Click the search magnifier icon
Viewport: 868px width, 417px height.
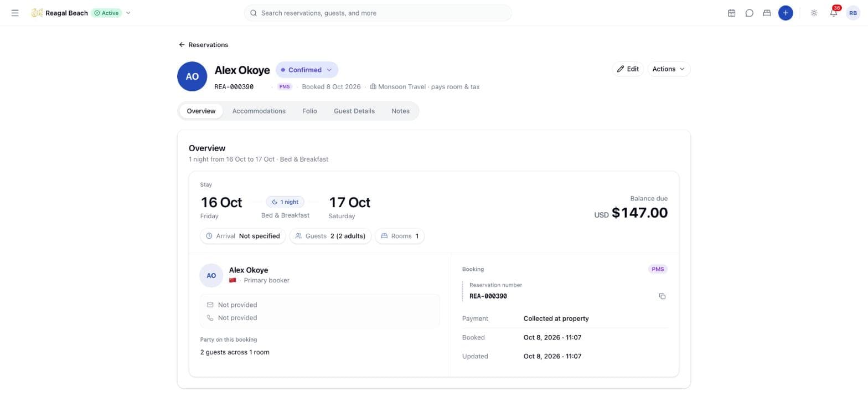[x=254, y=13]
